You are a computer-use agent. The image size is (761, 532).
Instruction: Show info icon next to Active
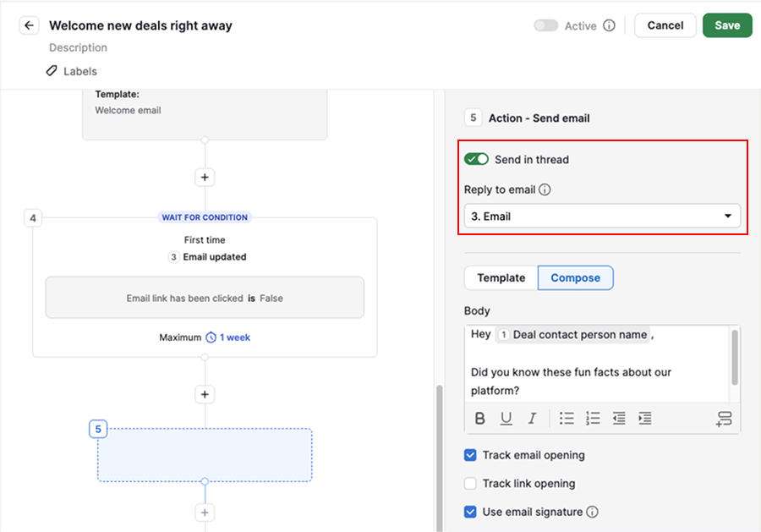[x=609, y=25]
